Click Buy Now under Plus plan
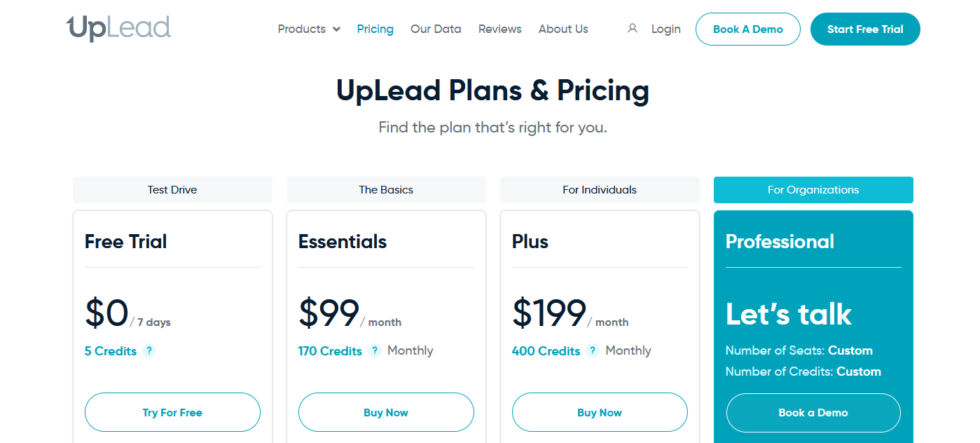 pyautogui.click(x=600, y=412)
